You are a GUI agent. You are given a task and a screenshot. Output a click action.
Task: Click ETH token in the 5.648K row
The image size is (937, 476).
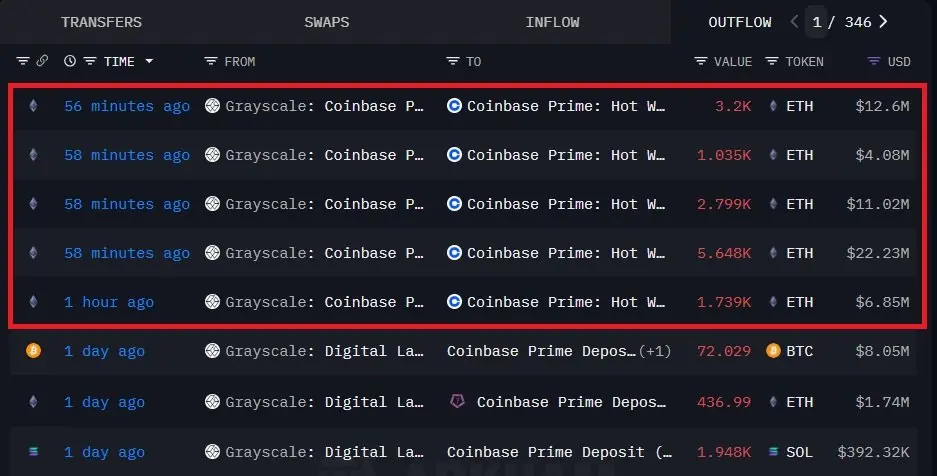(800, 253)
